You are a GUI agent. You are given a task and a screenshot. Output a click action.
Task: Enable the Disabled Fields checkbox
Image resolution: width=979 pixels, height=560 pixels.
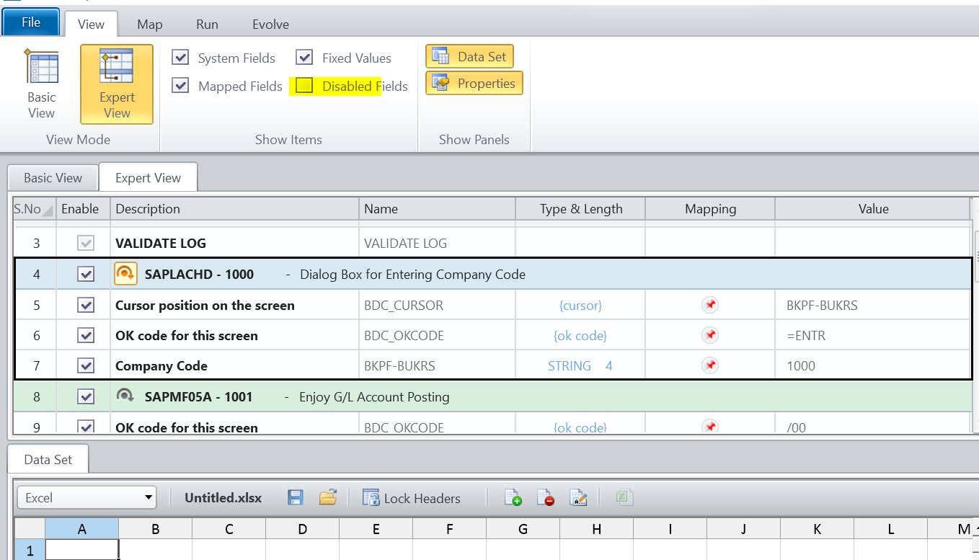pyautogui.click(x=303, y=86)
